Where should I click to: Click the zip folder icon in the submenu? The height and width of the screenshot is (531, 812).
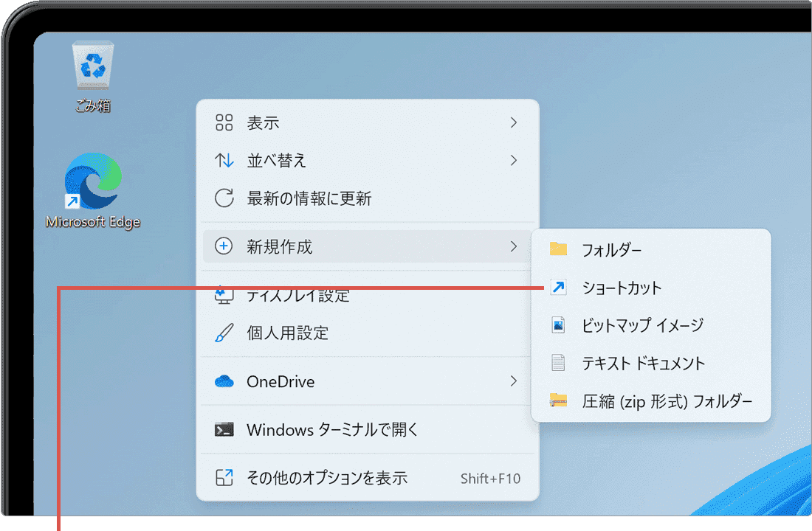[558, 400]
